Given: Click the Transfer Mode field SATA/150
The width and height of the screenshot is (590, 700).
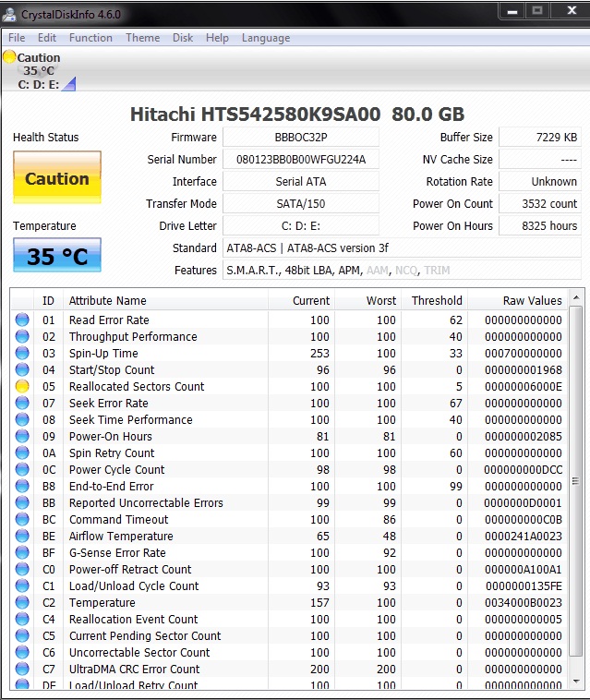Looking at the screenshot, I should [x=301, y=203].
